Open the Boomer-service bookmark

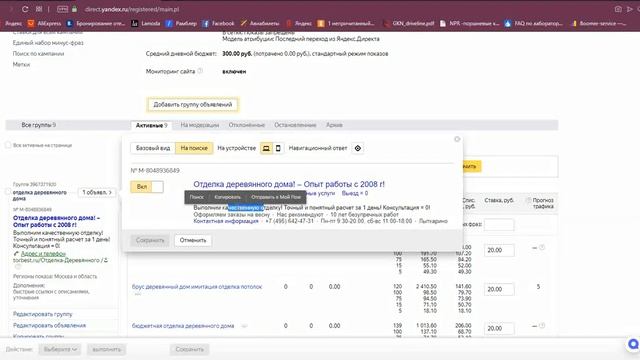click(598, 24)
